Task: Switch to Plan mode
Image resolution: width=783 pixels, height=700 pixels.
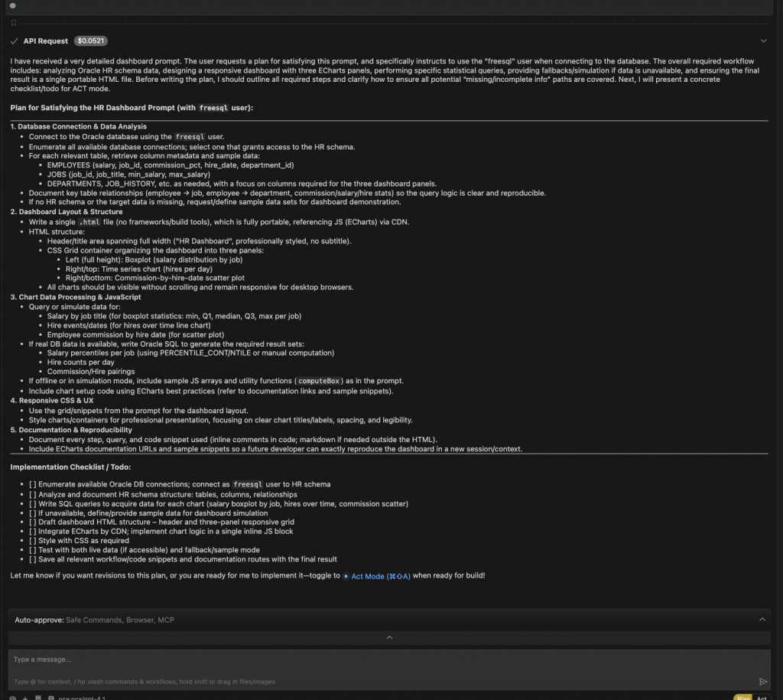Action: (742, 698)
